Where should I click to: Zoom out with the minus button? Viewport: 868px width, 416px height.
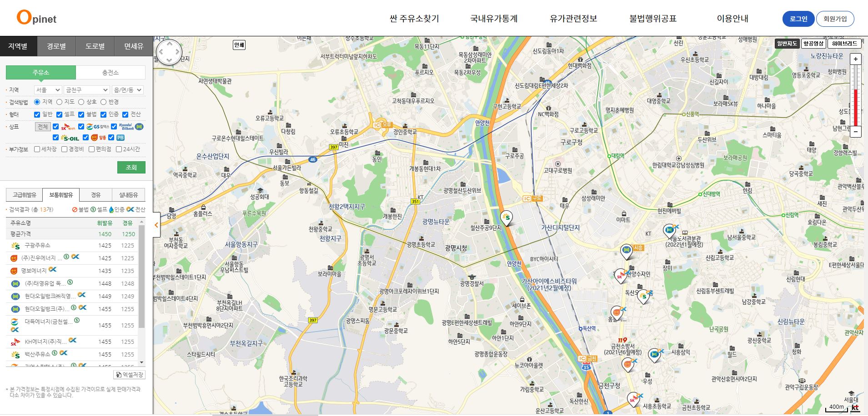(x=856, y=132)
